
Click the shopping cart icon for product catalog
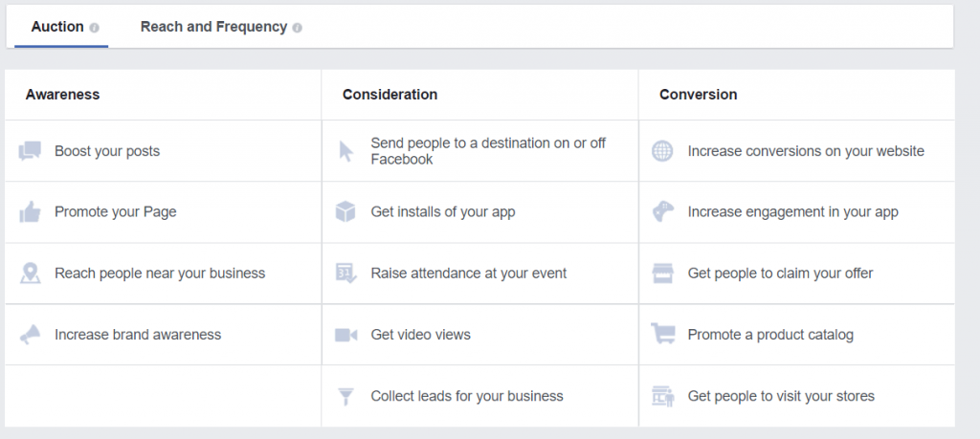point(662,334)
